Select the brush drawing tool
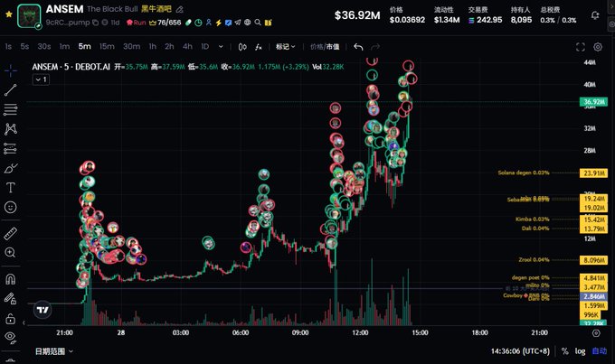This screenshot has width=615, height=364. click(x=11, y=169)
